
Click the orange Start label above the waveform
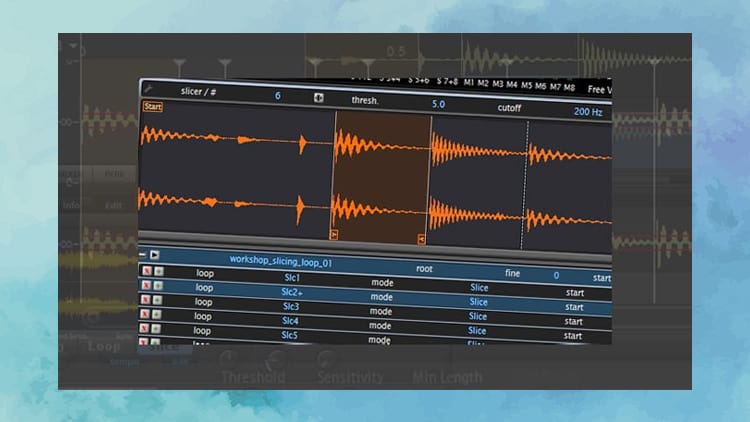[153, 106]
